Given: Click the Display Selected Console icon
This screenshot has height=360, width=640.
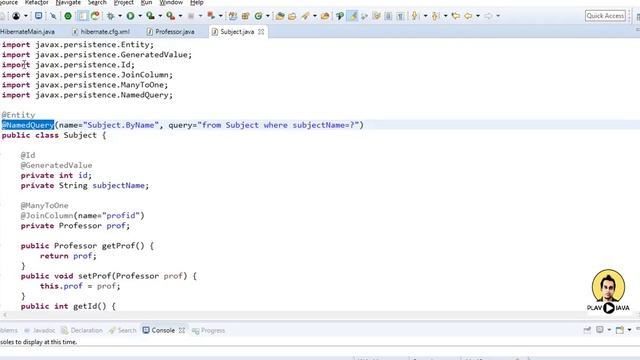Looking at the screenshot, I should (x=600, y=330).
